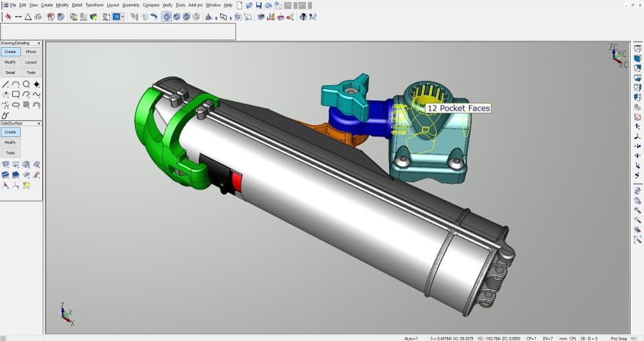Click the empty prompt input bar
Screen dimensions: 644x341
[118, 32]
